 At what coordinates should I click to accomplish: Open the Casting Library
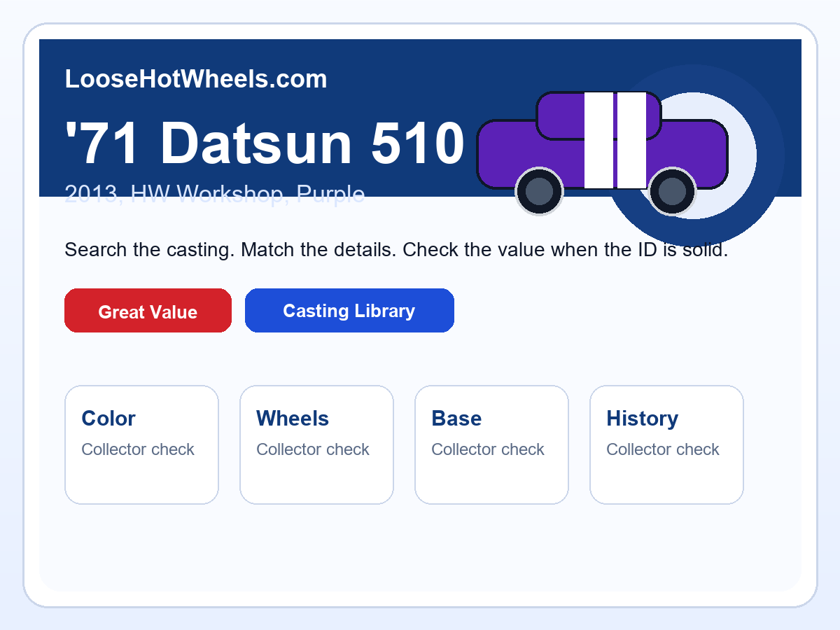point(349,310)
